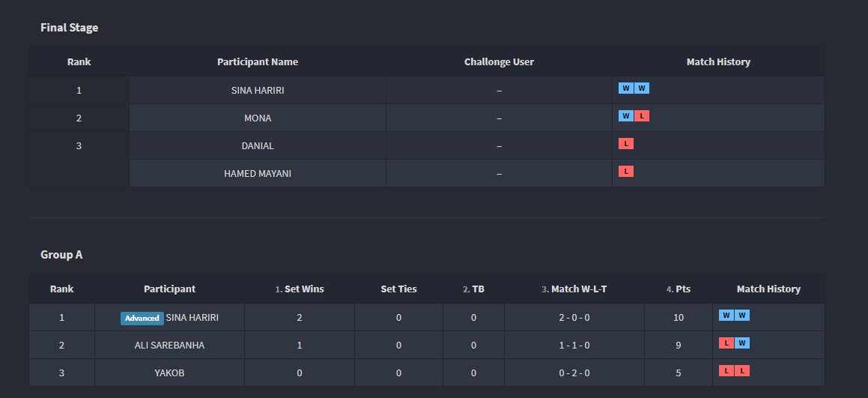Click the Advanced badge beside SINA HARIRI
This screenshot has height=398, width=868.
tap(142, 318)
